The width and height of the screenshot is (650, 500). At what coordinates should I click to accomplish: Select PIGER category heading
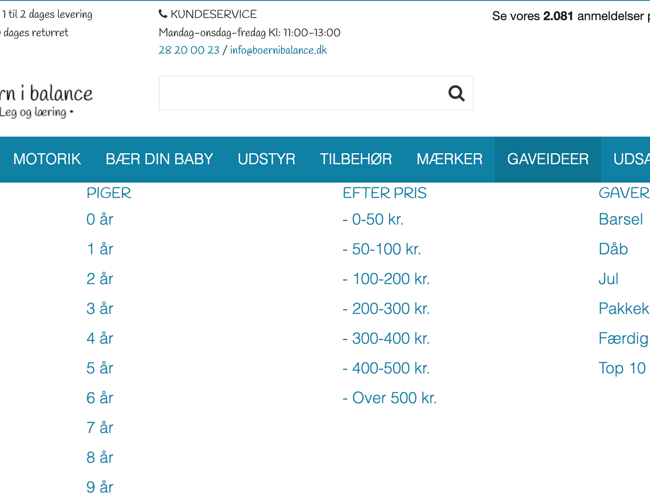point(109,193)
